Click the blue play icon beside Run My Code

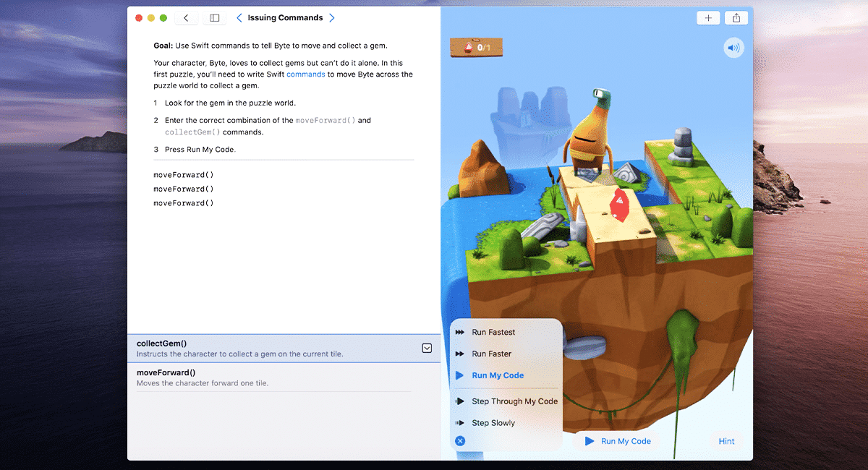click(x=590, y=441)
